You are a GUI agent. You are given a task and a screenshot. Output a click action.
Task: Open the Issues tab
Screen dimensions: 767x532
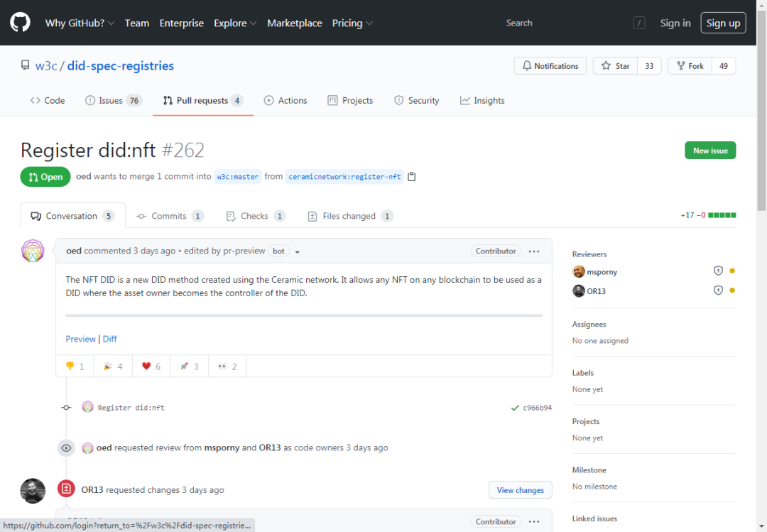pos(114,100)
